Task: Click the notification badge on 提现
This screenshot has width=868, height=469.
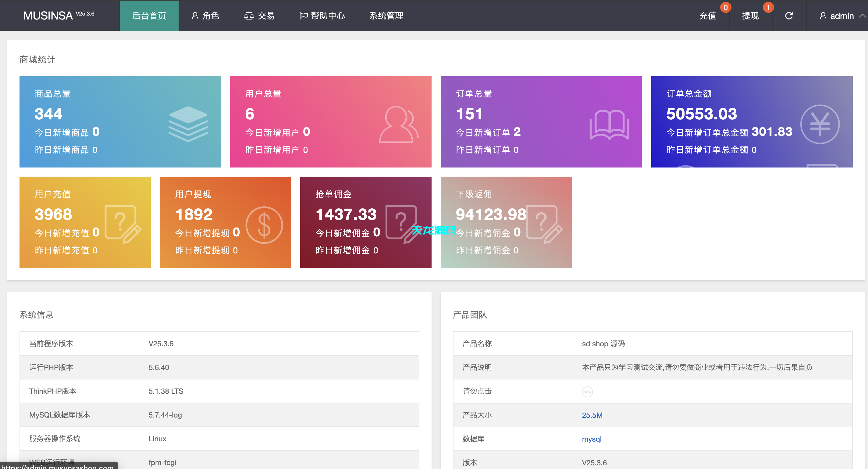Action: (768, 7)
